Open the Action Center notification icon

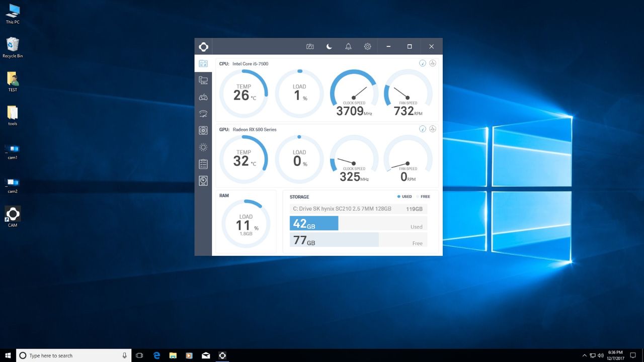coord(633,355)
